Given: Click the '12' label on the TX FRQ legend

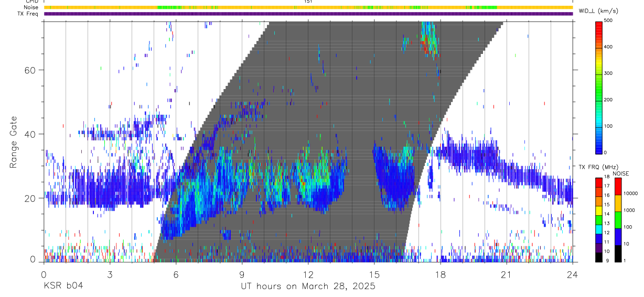Looking at the screenshot, I should point(608,233).
